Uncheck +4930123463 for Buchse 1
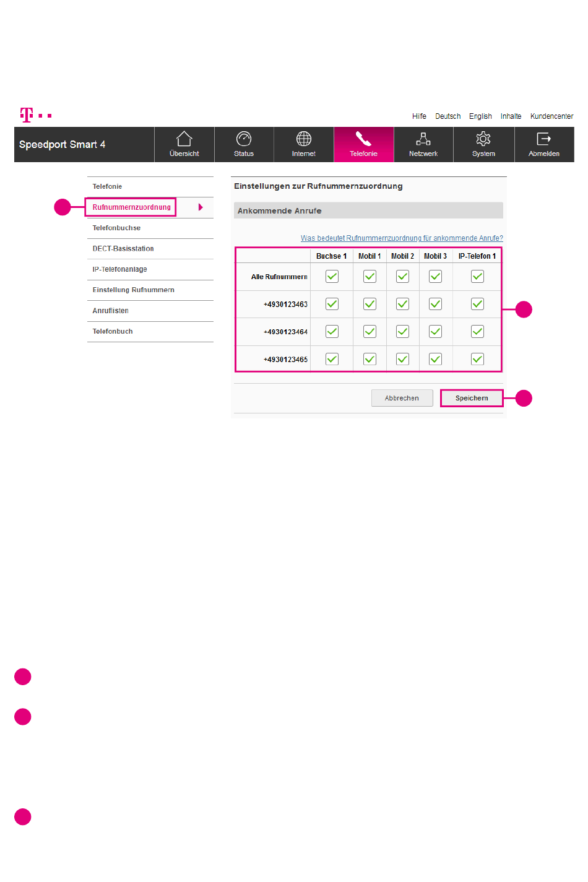This screenshot has height=882, width=588. (x=332, y=304)
